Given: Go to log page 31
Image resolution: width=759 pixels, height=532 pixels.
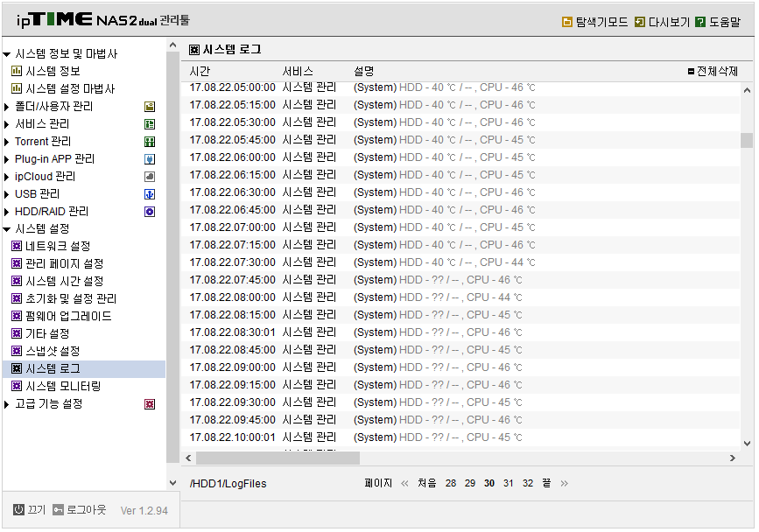Looking at the screenshot, I should coord(509,483).
